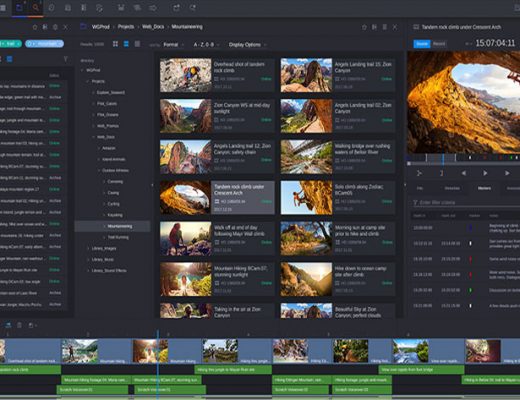The width and height of the screenshot is (520, 400).
Task: Remove the green search filter chip
Action: [x=19, y=44]
